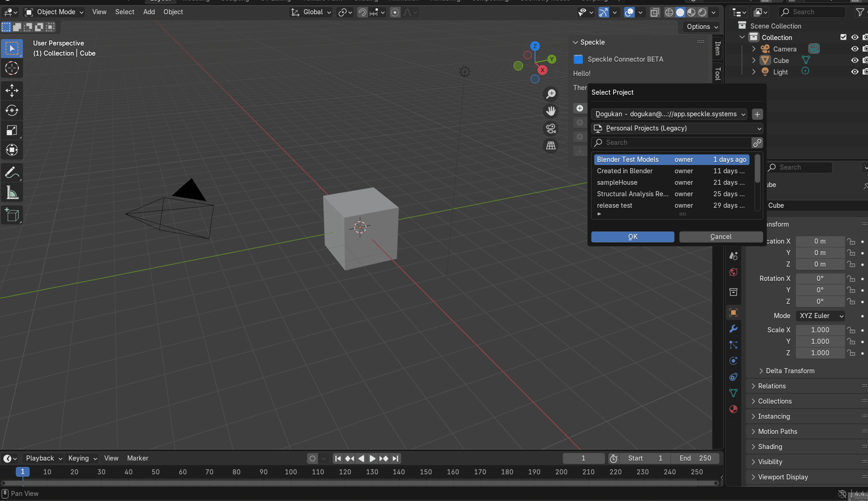Click the add account plus button
Viewport: 868px width, 501px height.
coord(757,114)
